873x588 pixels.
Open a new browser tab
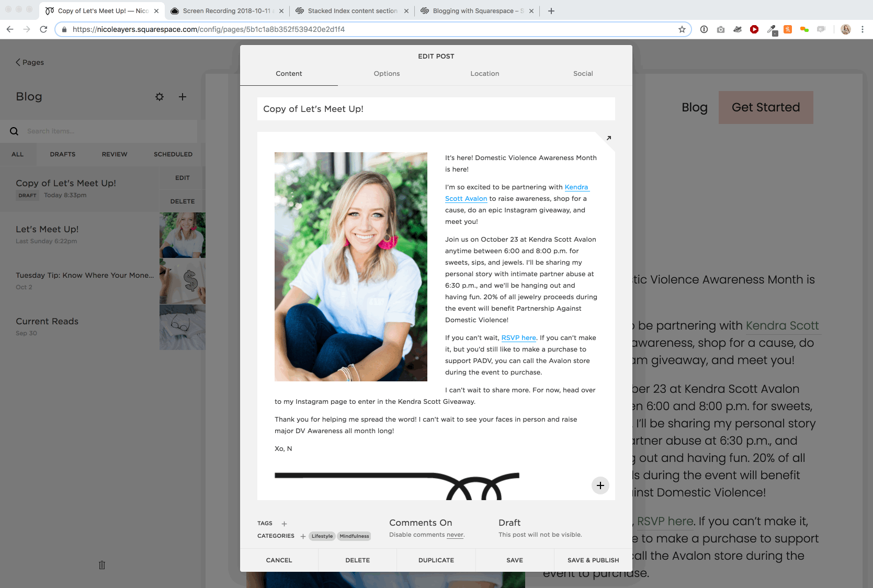551,11
